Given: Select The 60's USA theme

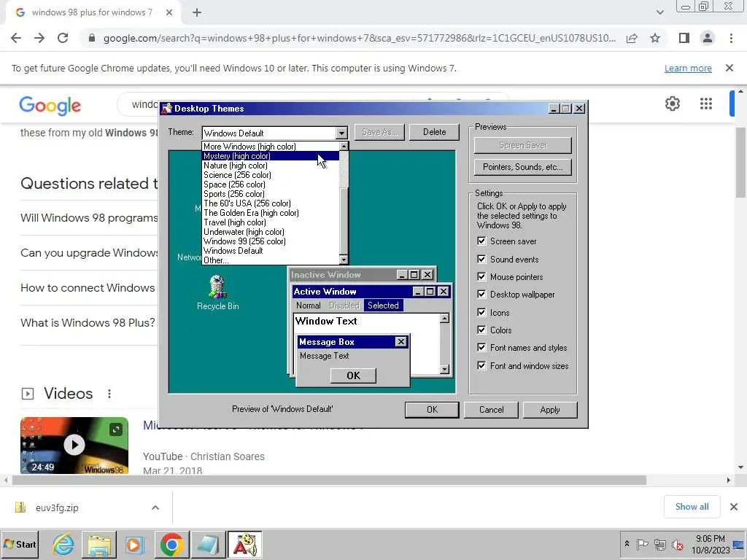Looking at the screenshot, I should click(x=271, y=203).
